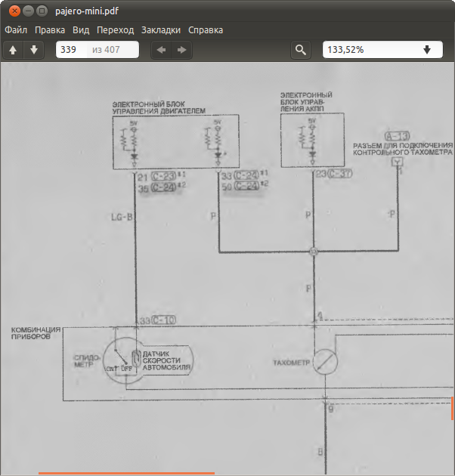Screen dimensions: 455x476
Task: Click the Тахометр gauge symbol in the diagram
Action: 325,362
